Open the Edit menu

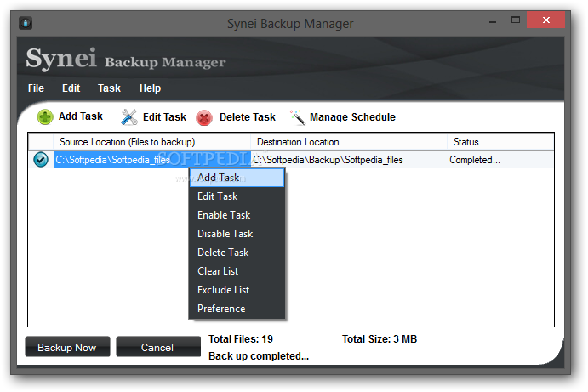click(71, 88)
